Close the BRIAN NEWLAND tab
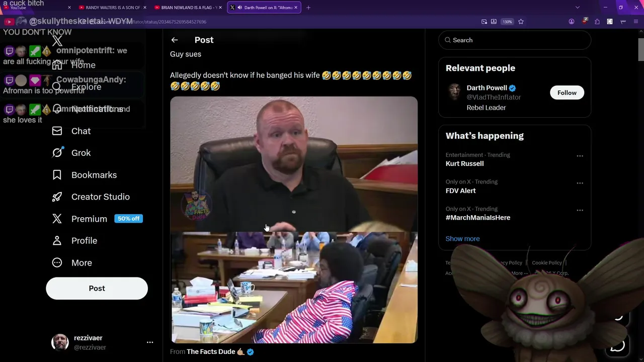The image size is (644, 362). (x=220, y=8)
